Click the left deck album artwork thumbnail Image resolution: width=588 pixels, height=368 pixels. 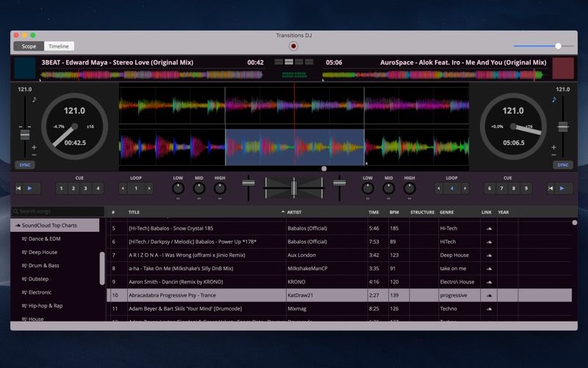25,68
